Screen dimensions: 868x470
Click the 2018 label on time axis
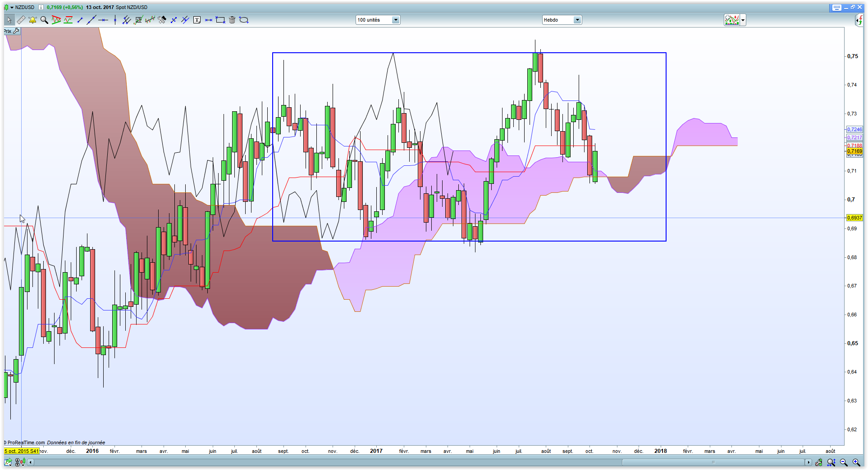coord(661,451)
